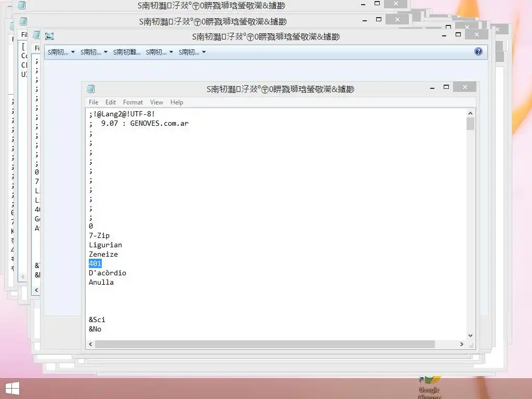
Task: Click the vertical scrollbar down arrow in Notepad
Action: click(x=470, y=336)
